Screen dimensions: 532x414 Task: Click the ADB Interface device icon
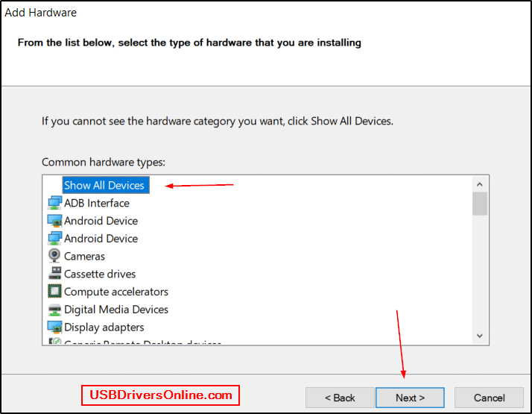pos(54,203)
